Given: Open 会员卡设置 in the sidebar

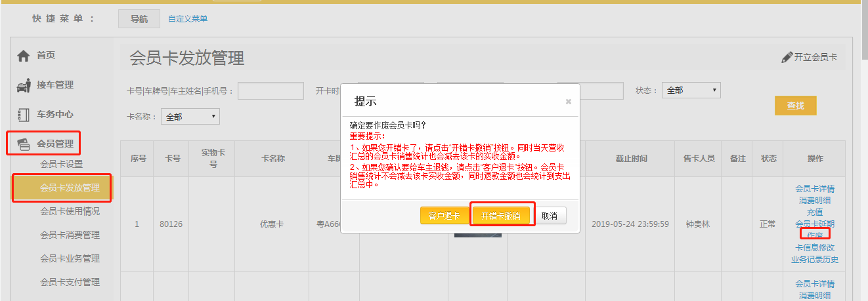Looking at the screenshot, I should pyautogui.click(x=62, y=164).
